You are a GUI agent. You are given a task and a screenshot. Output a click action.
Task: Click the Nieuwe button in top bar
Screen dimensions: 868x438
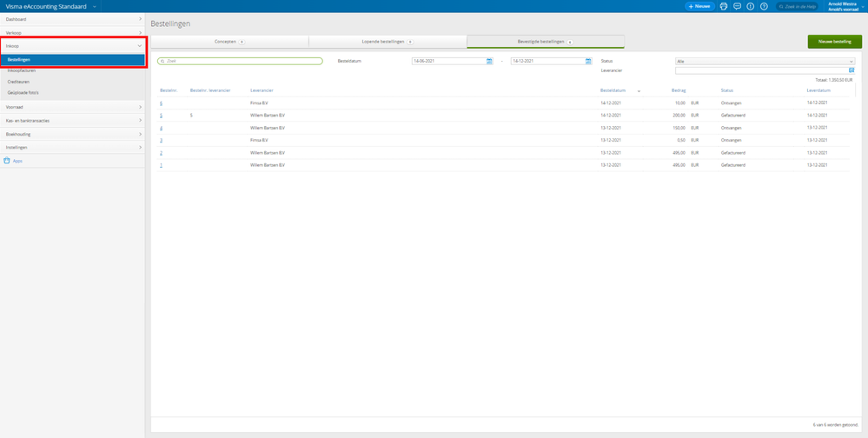(x=699, y=6)
